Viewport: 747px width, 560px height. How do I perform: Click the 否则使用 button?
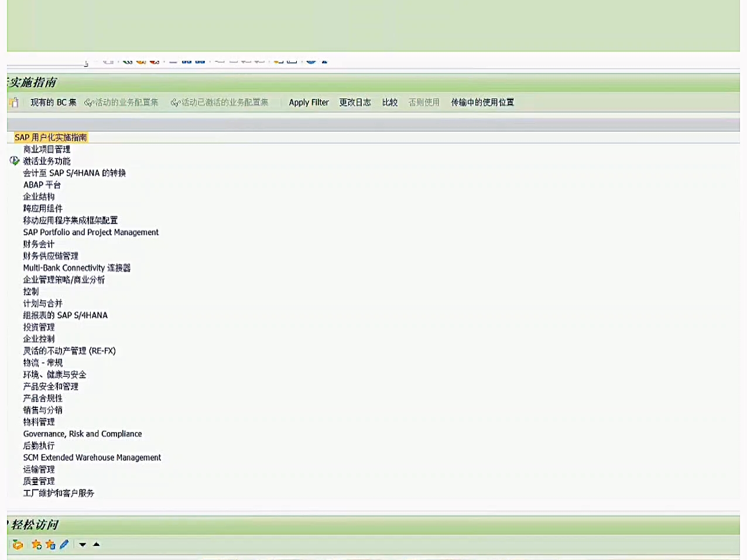(424, 102)
